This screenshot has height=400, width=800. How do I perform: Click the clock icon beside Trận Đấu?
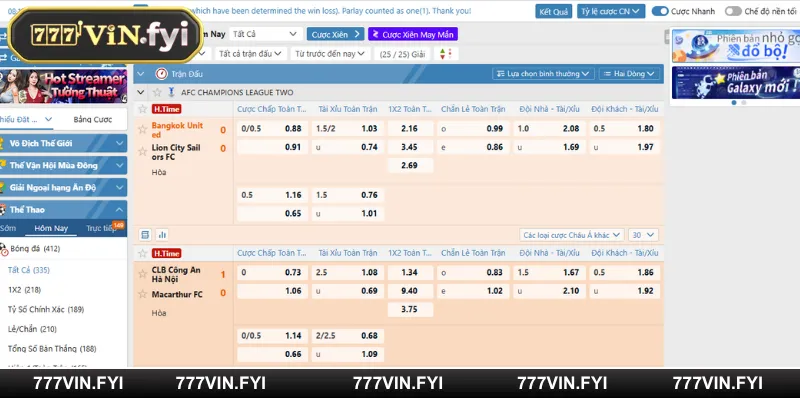(161, 74)
